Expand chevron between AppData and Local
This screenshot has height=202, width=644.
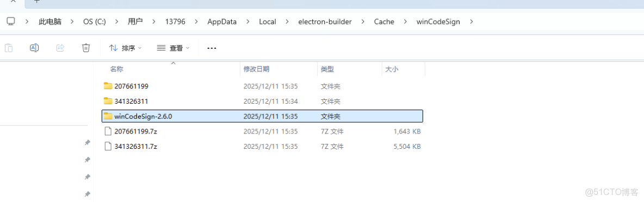[248, 22]
